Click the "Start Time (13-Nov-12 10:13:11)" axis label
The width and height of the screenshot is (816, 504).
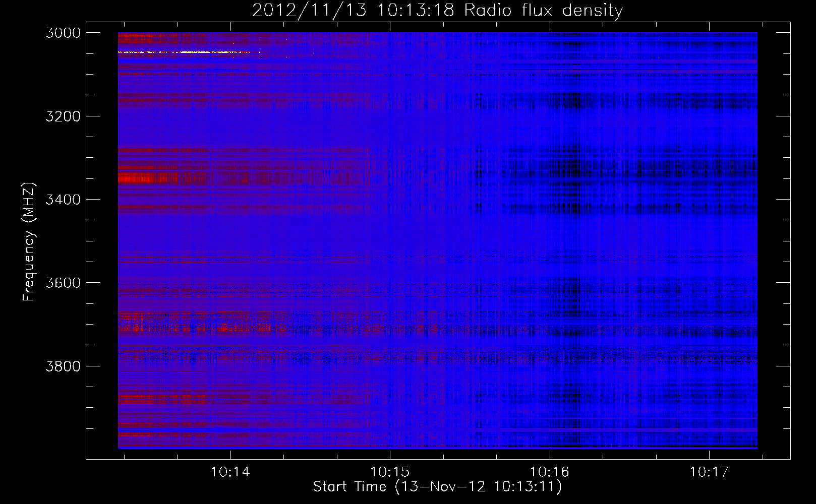click(437, 487)
